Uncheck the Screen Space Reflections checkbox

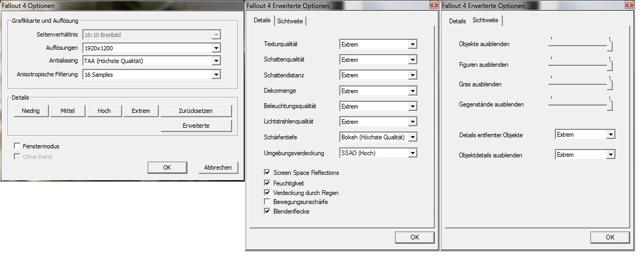(x=267, y=173)
